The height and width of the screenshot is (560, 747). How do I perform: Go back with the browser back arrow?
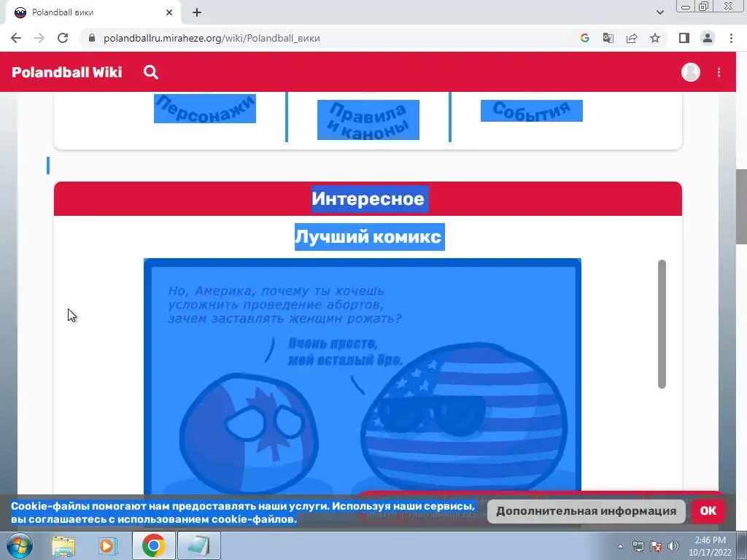[16, 38]
